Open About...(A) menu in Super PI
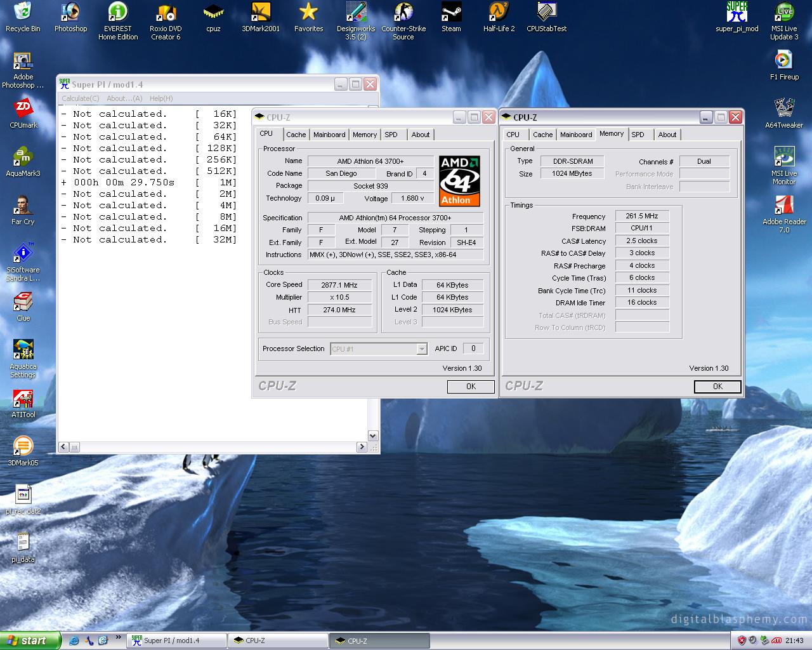 pyautogui.click(x=124, y=98)
